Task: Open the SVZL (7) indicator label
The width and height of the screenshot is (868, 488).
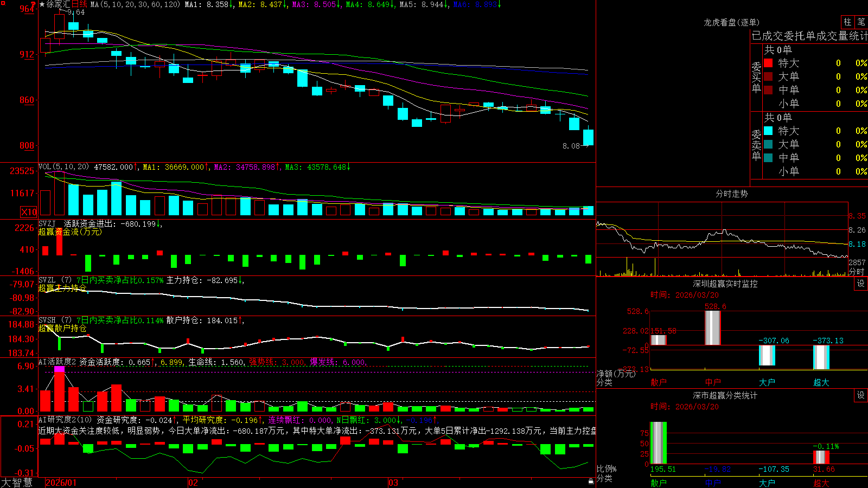Action: (x=55, y=280)
